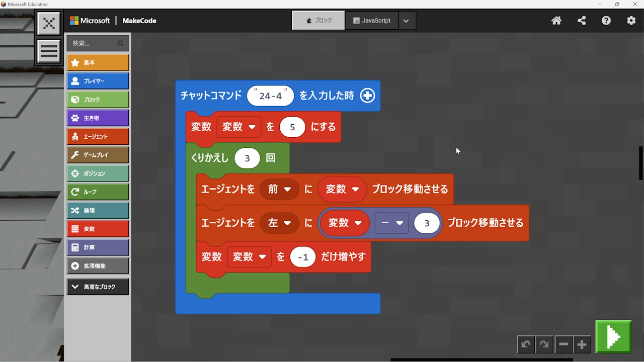Image resolution: width=644 pixels, height=362 pixels.
Task: Click the Home icon in header
Action: pyautogui.click(x=556, y=21)
